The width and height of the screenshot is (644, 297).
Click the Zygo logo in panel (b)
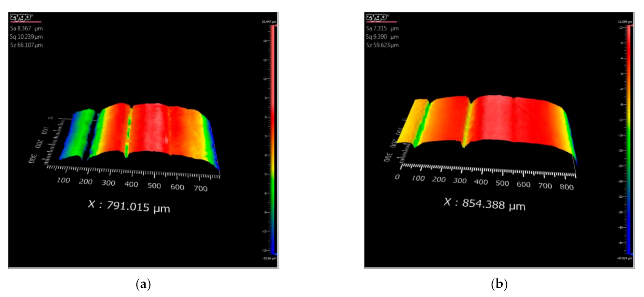[x=377, y=17]
